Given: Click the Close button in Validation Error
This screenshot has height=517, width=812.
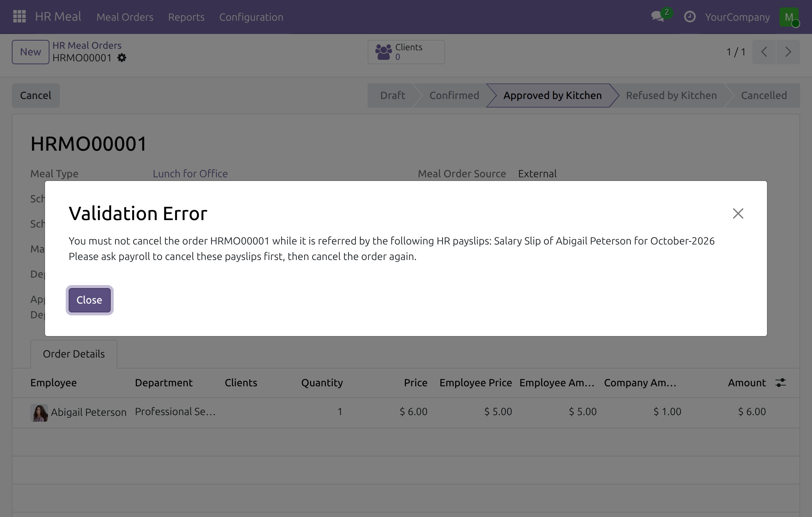Looking at the screenshot, I should point(89,300).
